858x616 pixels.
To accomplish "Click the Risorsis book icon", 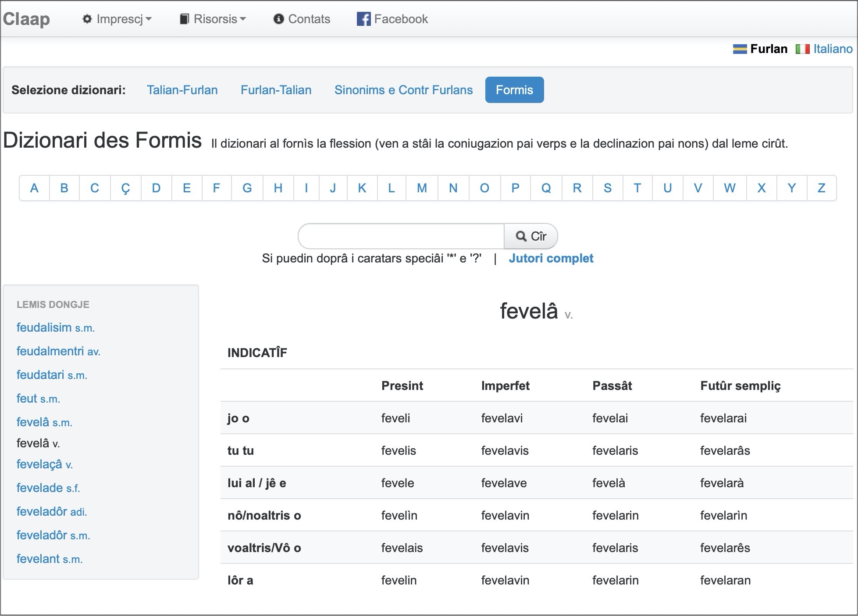I will pos(185,19).
